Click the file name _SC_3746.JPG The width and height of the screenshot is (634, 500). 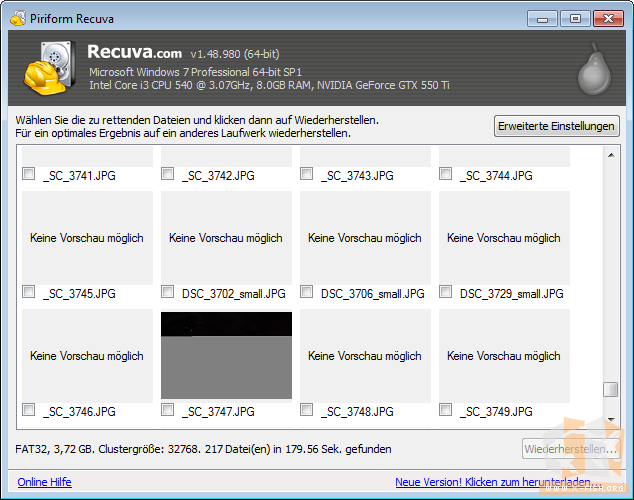[x=80, y=412]
